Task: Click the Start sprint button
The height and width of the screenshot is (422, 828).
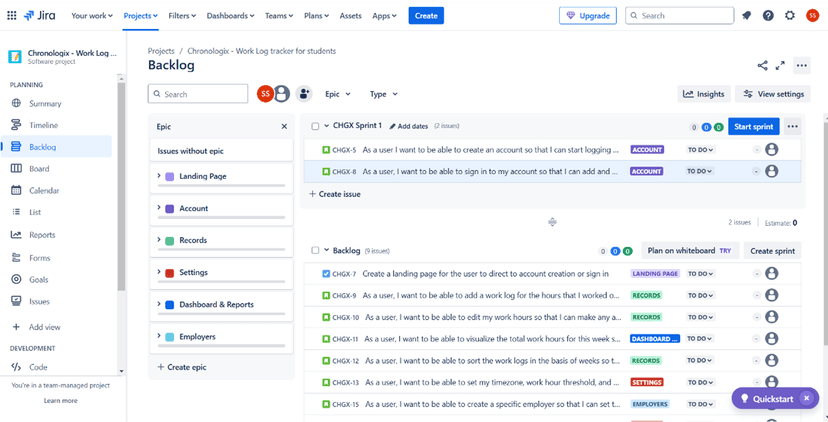Action: click(x=754, y=126)
